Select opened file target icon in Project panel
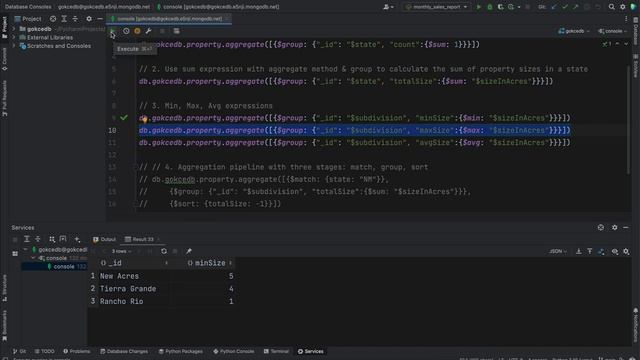 click(53, 19)
